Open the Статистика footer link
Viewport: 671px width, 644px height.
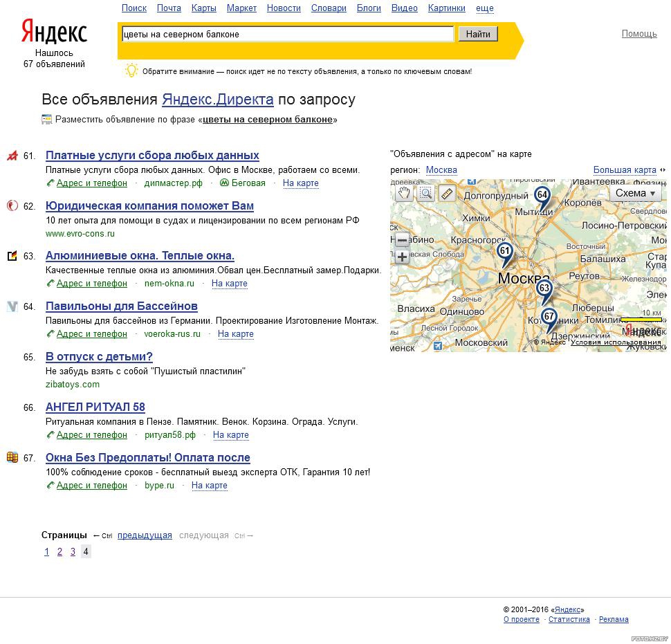tap(569, 619)
